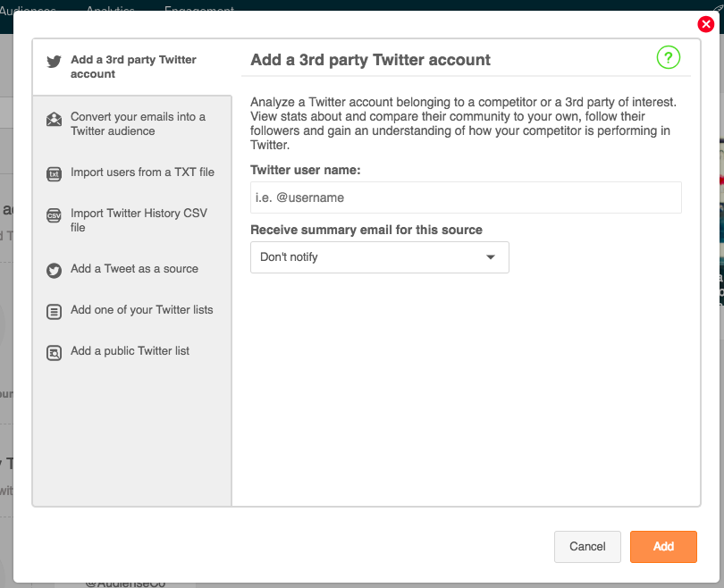The width and height of the screenshot is (724, 588).
Task: Click the search-list icon for public Twitter list
Action: tap(54, 353)
